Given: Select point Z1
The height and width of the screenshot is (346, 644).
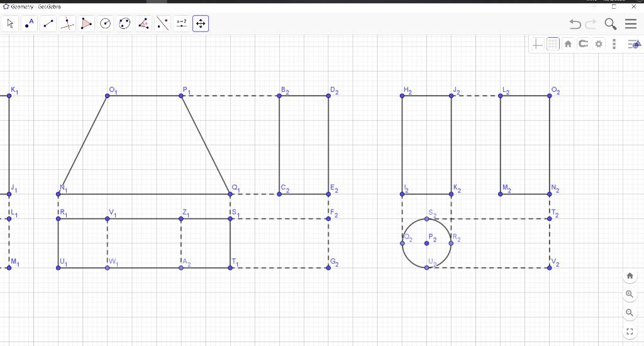Looking at the screenshot, I should point(181,219).
